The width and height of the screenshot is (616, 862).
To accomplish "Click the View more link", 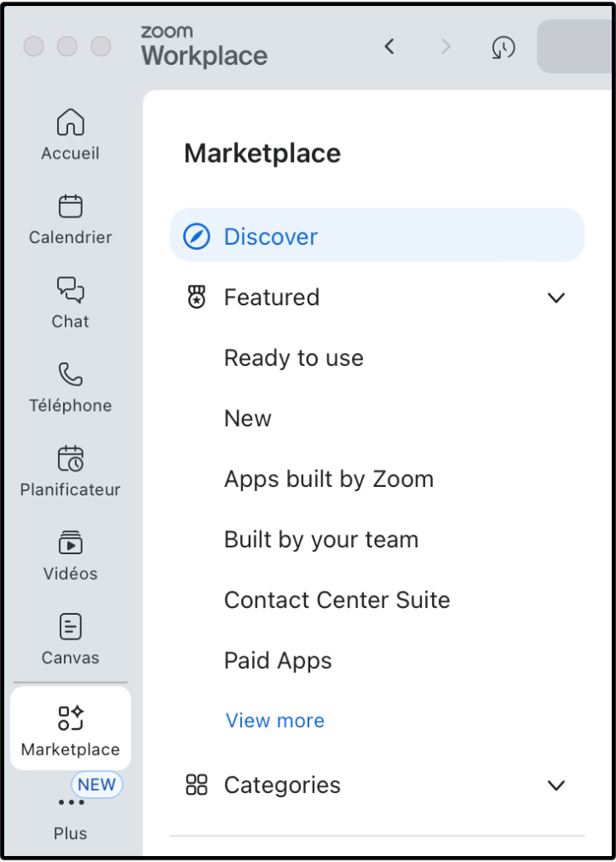I will click(275, 720).
